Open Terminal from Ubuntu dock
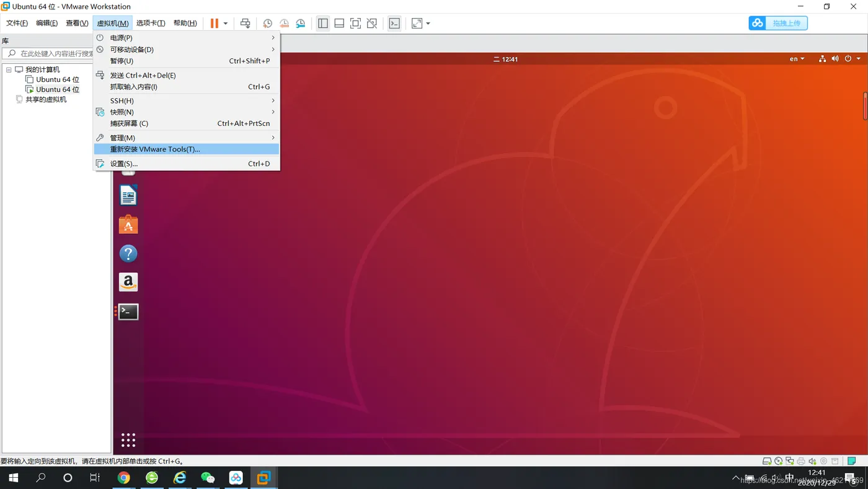The width and height of the screenshot is (868, 489). point(128,312)
